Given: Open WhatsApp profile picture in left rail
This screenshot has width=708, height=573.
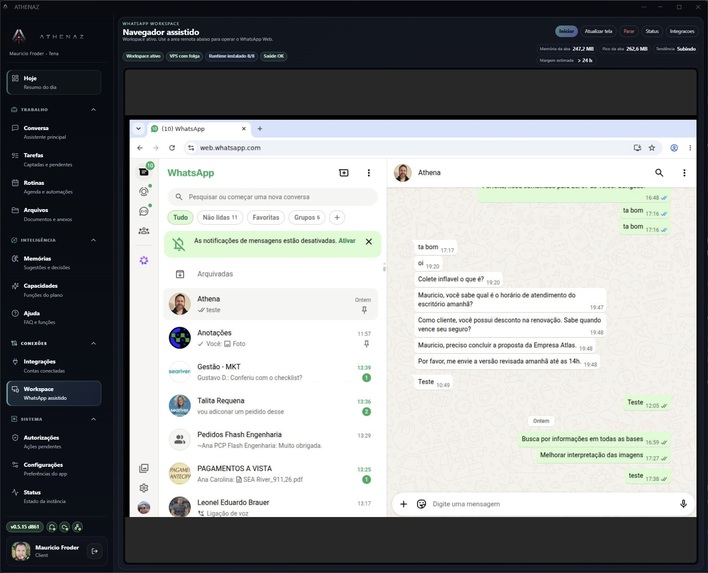Looking at the screenshot, I should point(144,508).
